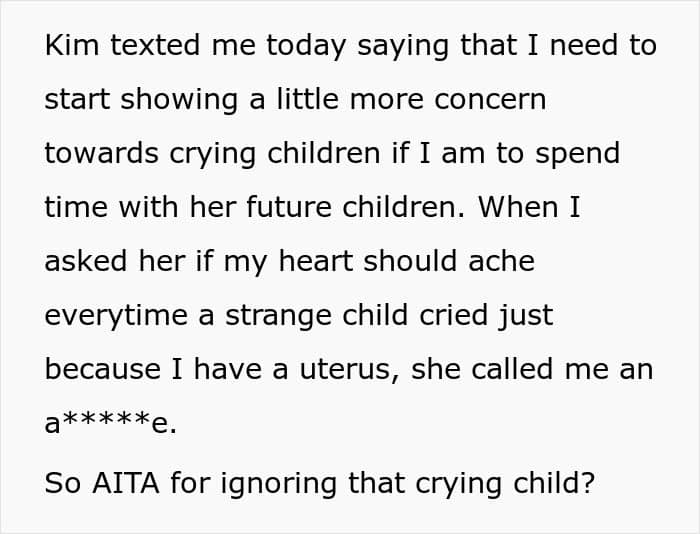700x534 pixels.
Task: Click the phrase "asked her"
Action: [115, 261]
